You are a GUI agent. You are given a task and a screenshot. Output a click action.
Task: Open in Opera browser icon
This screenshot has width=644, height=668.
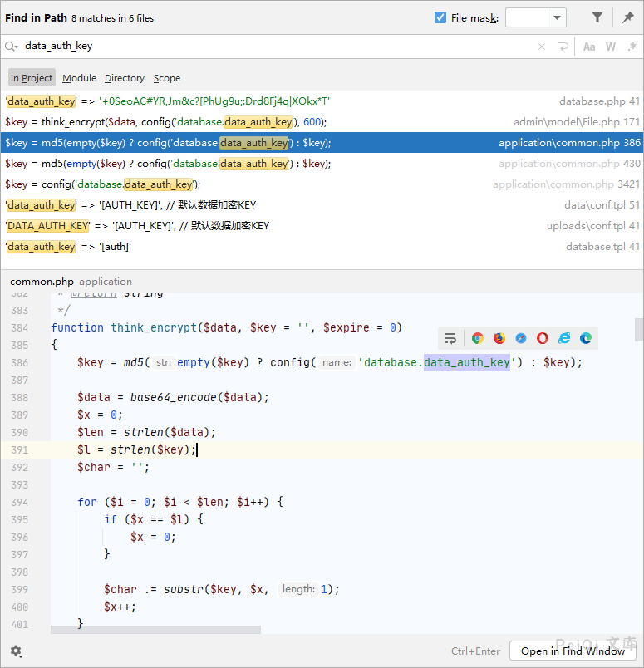point(542,338)
